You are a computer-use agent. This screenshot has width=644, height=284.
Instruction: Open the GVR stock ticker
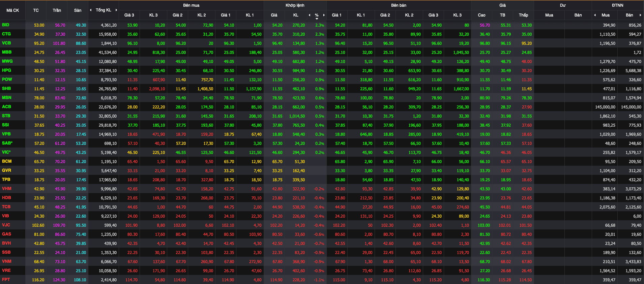click(6, 170)
